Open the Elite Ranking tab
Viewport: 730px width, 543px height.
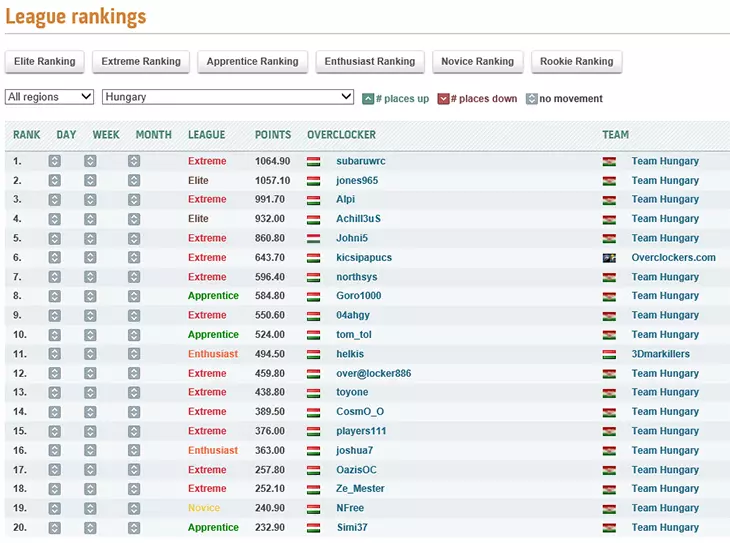coord(45,61)
